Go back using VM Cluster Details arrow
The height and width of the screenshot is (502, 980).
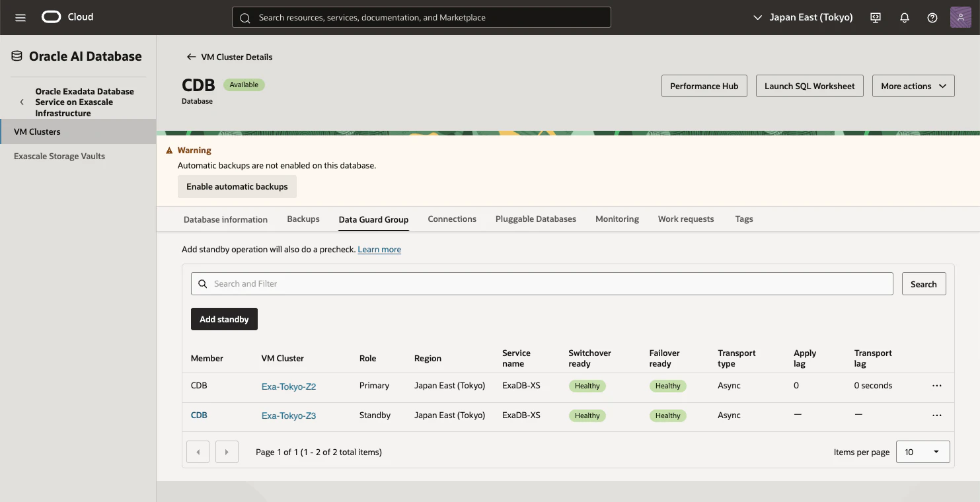point(191,57)
